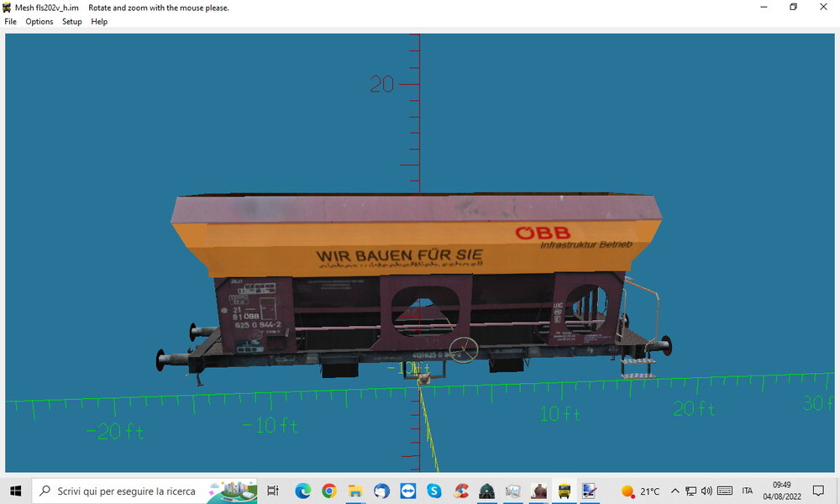Click the taskbar search box
Viewport: 840px width, 504px height.
[x=144, y=491]
